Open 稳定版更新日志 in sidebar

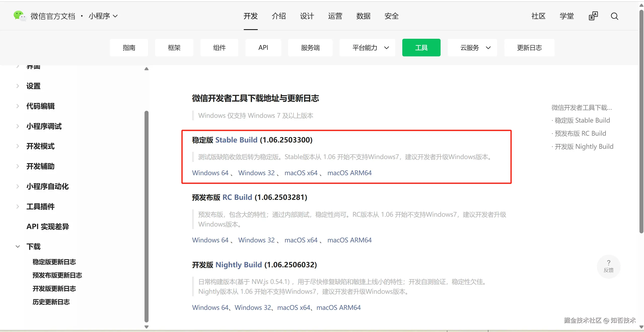54,262
